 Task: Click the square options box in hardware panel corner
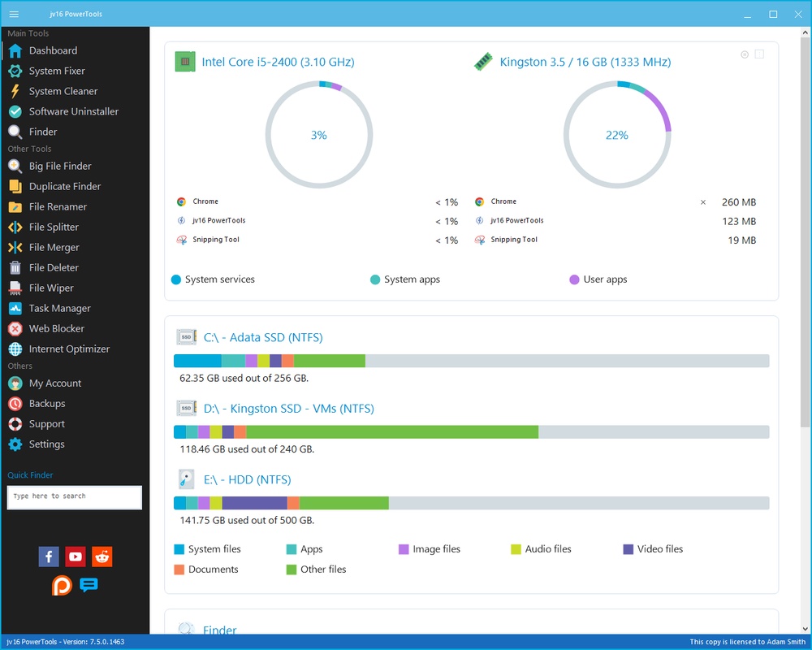(759, 54)
